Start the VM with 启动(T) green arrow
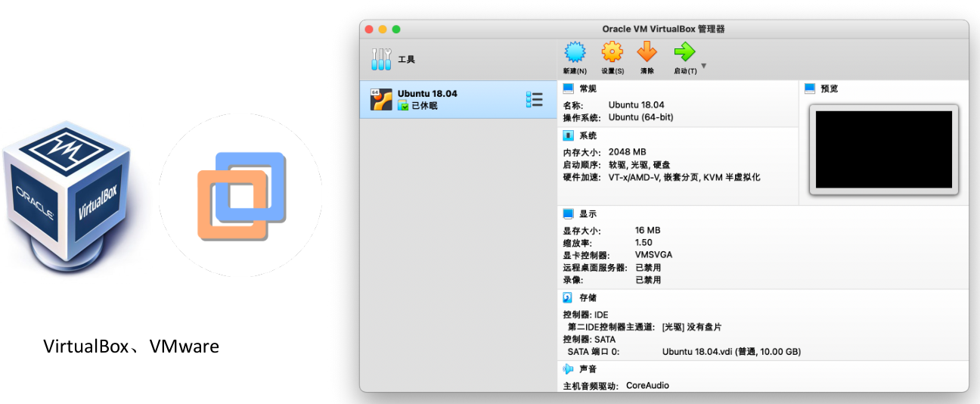 pyautogui.click(x=684, y=52)
